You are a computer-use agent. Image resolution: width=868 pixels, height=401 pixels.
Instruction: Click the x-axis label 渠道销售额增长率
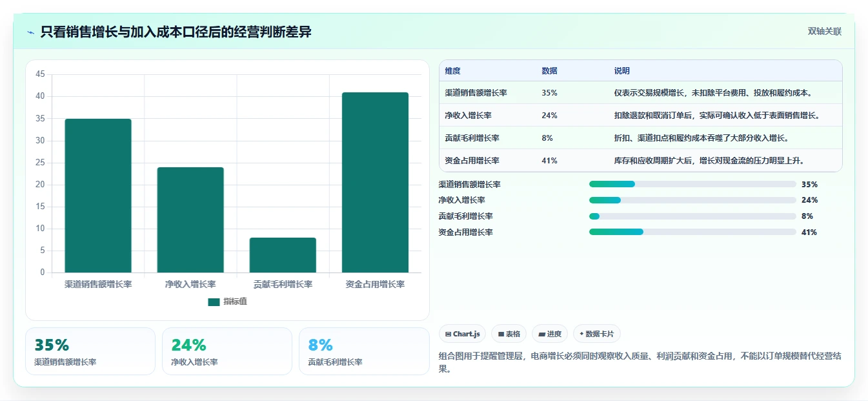tap(98, 284)
